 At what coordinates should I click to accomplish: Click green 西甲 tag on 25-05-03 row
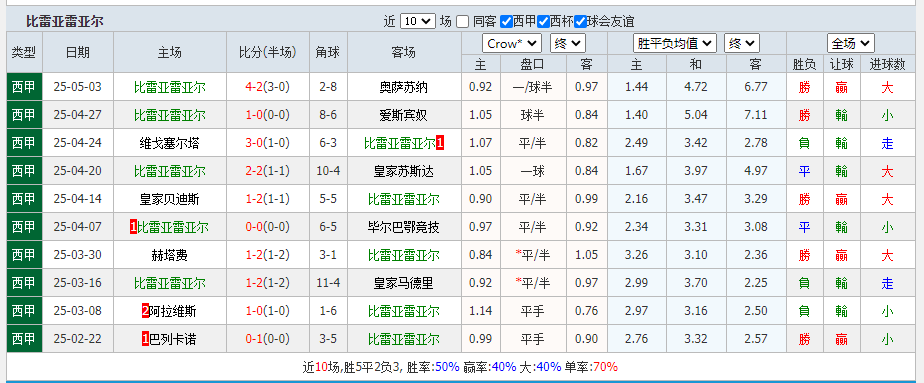[x=24, y=87]
